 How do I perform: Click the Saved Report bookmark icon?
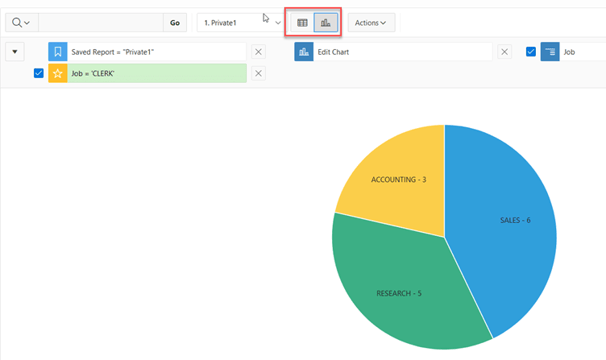[58, 52]
